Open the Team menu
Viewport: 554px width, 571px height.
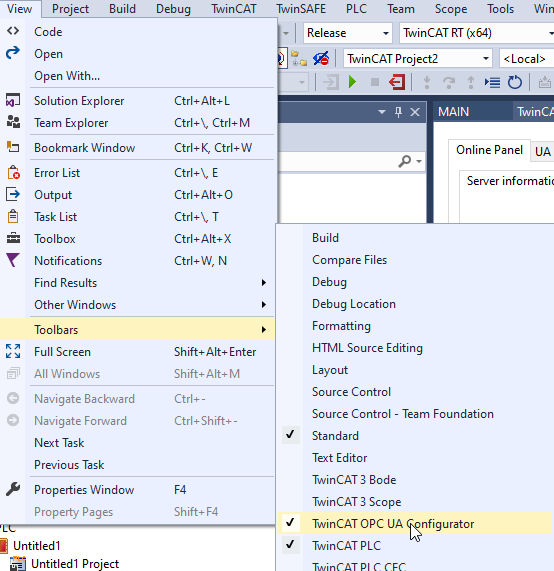[x=401, y=9]
